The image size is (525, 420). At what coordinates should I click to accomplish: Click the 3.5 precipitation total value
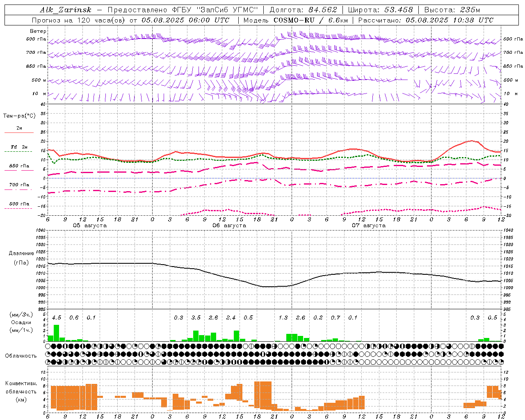tap(196, 318)
